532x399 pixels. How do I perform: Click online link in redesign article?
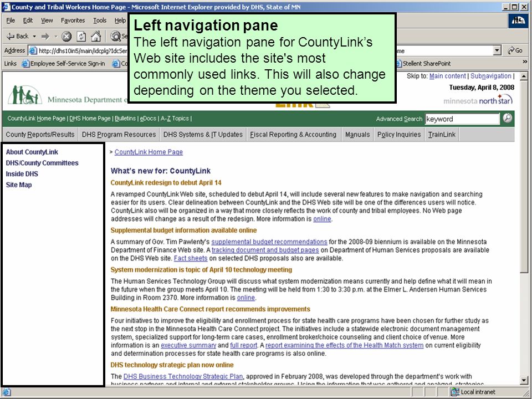pos(322,219)
